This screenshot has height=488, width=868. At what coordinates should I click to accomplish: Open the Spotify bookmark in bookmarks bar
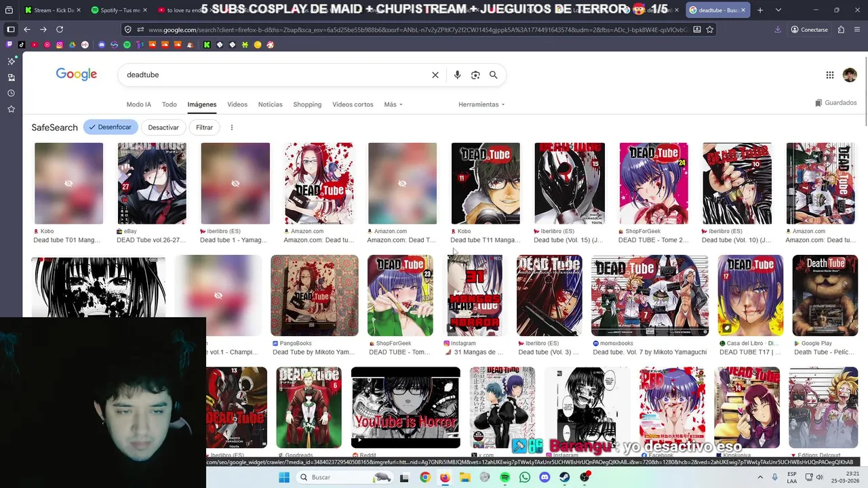[x=127, y=45]
